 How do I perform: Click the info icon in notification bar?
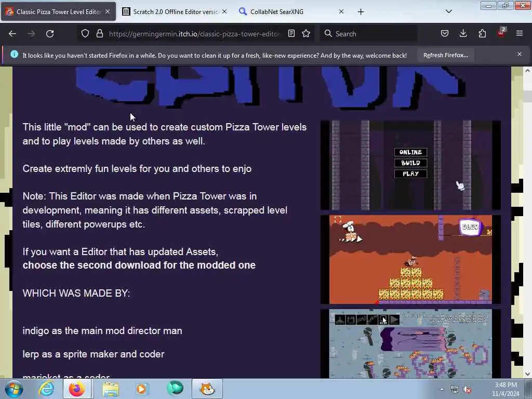click(x=14, y=54)
